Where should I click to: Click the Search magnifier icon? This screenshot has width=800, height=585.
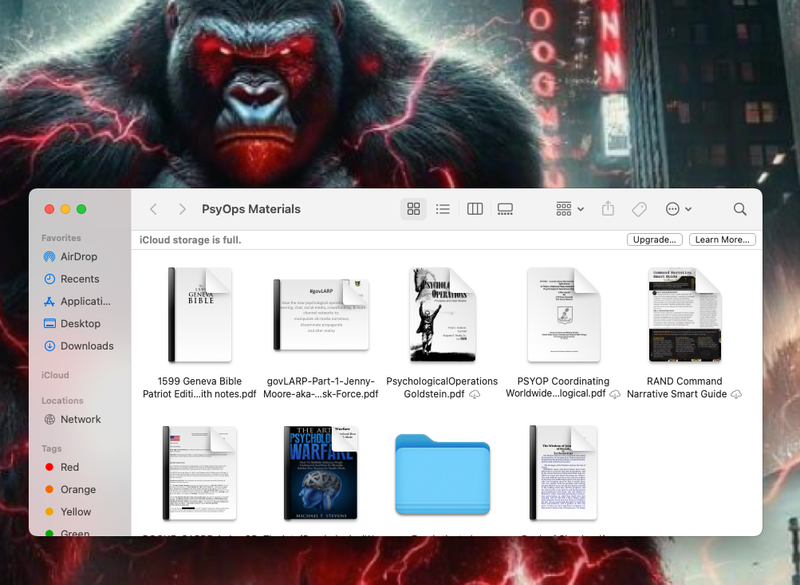(x=740, y=209)
